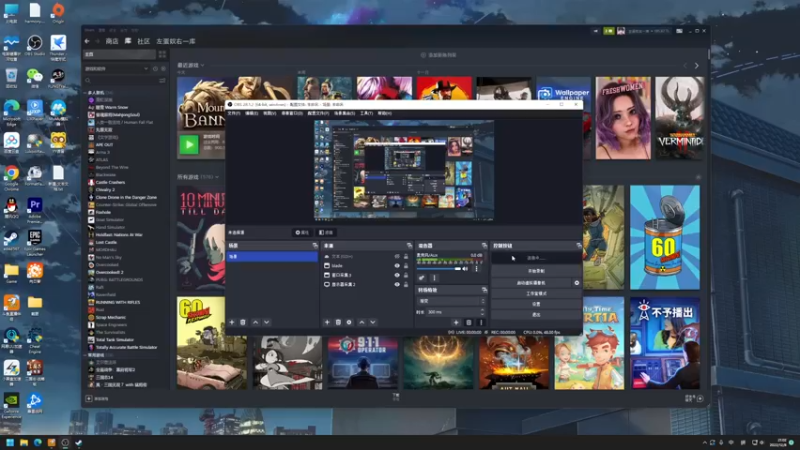
Task: Click Start Virtual Camera in OBS Controls
Action: pyautogui.click(x=531, y=283)
